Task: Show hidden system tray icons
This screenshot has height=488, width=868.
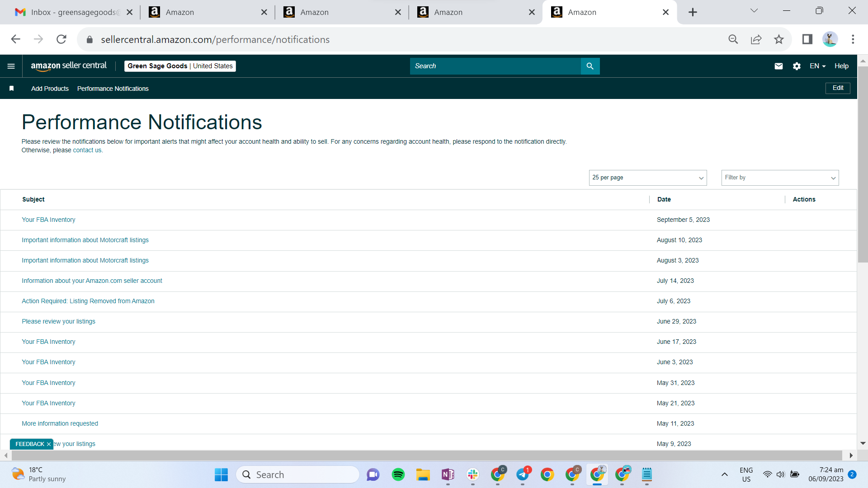Action: 725,474
